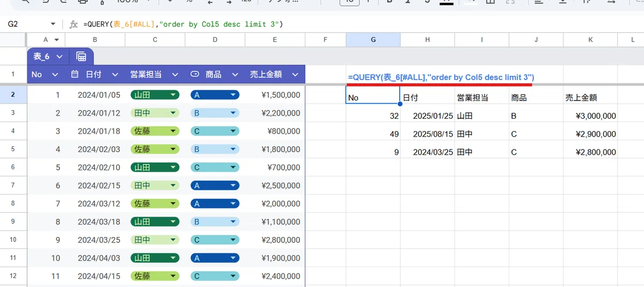644x287 pixels.
Task: Open the 売上金額 column header dropdown arrow
Action: tap(295, 75)
